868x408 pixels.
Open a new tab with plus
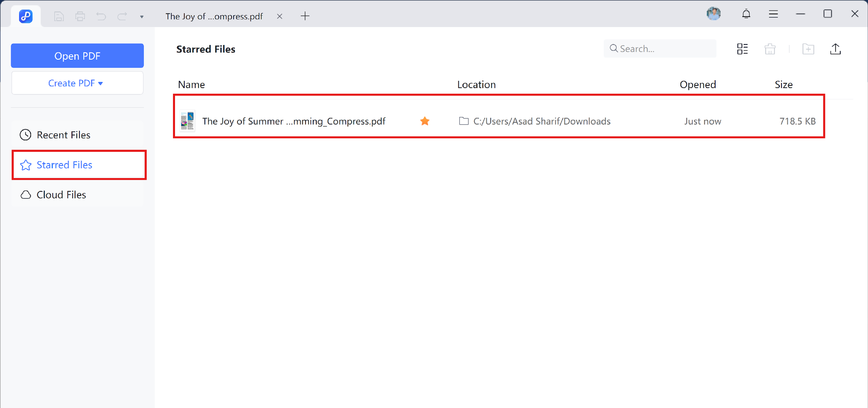pyautogui.click(x=305, y=16)
